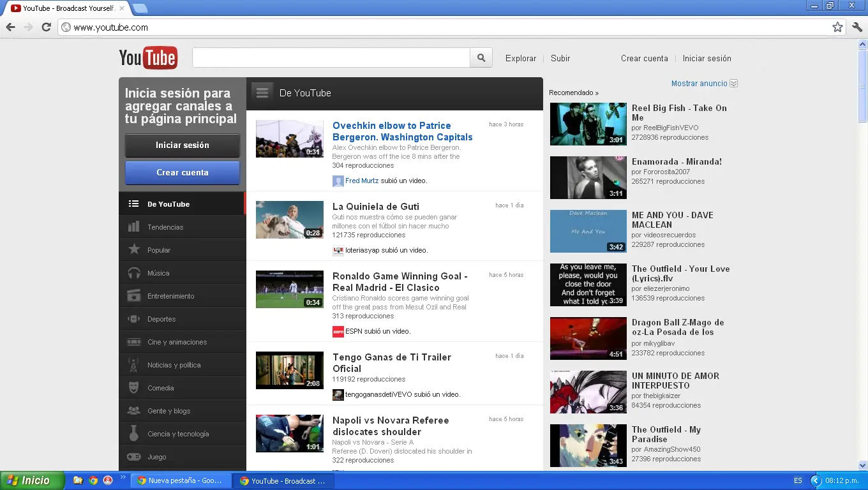
Task: Open Ciencia y tecnología flask icon
Action: click(x=133, y=434)
